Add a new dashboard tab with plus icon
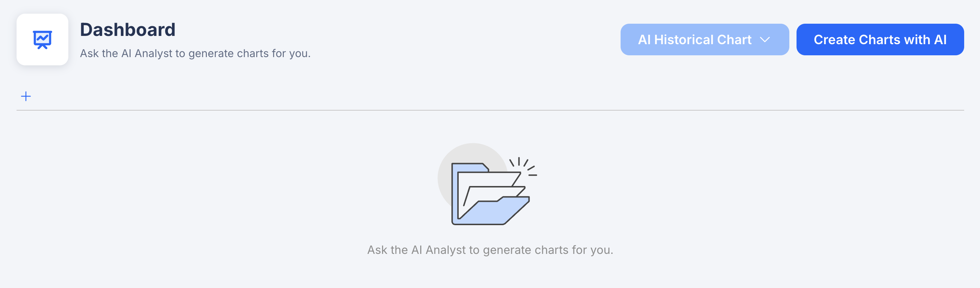The image size is (980, 288). [26, 96]
